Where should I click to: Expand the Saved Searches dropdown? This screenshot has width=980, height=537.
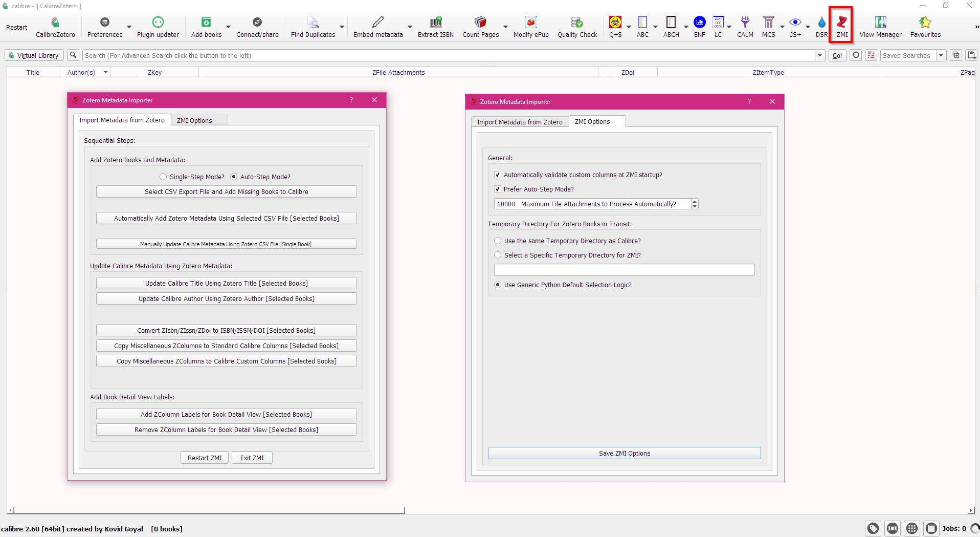tap(941, 55)
